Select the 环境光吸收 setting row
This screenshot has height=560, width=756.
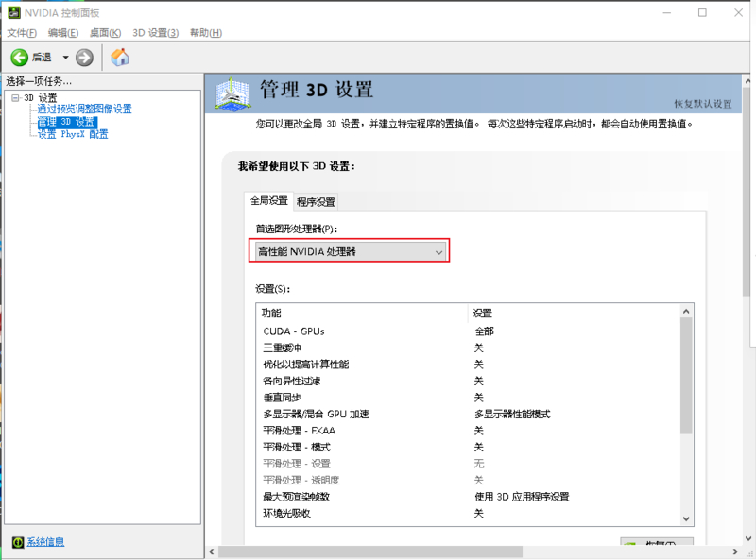tap(468, 513)
